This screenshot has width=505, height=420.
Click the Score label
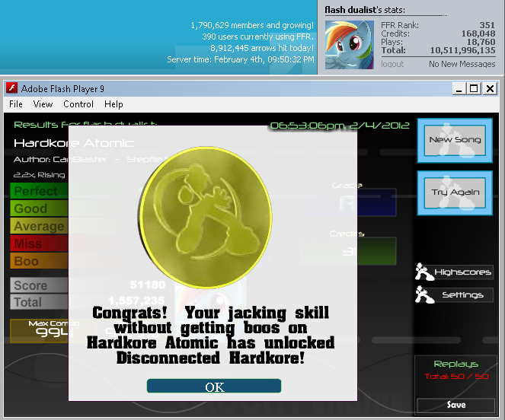coord(30,285)
